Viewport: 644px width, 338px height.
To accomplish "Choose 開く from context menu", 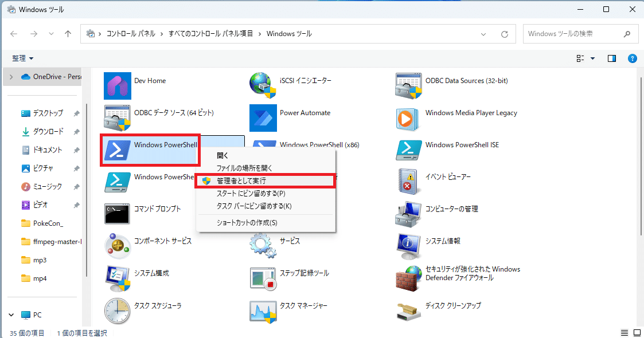I will [266, 155].
